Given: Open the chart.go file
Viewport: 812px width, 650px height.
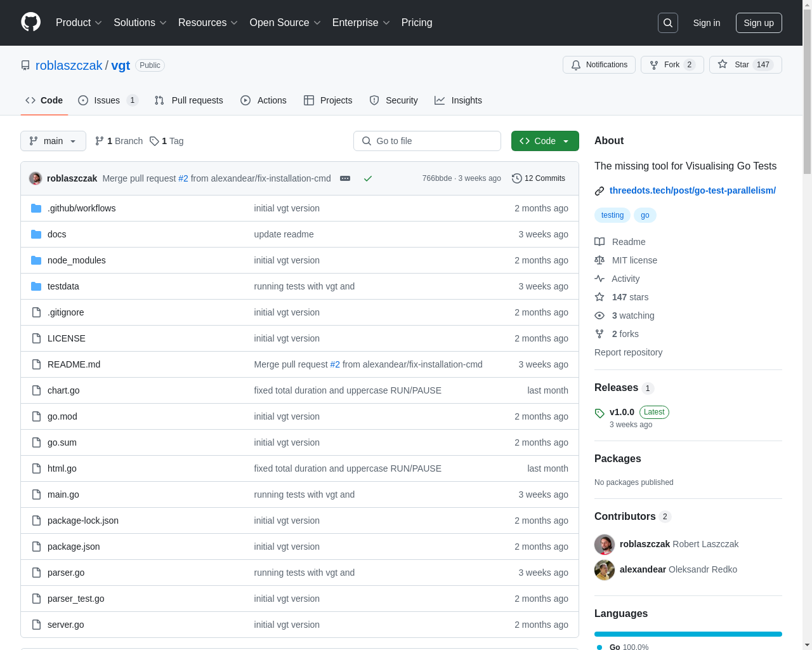Looking at the screenshot, I should 63,390.
